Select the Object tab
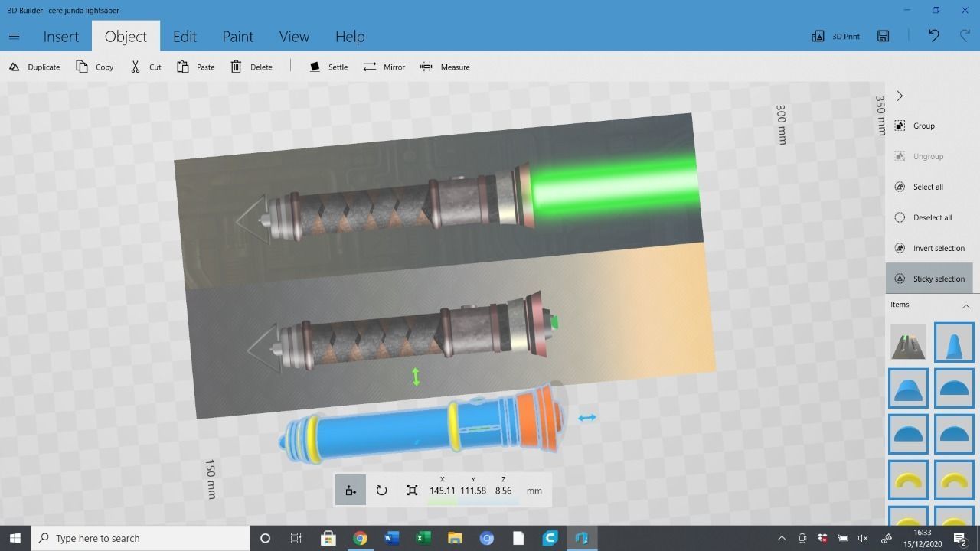This screenshot has height=551, width=980. click(x=126, y=36)
